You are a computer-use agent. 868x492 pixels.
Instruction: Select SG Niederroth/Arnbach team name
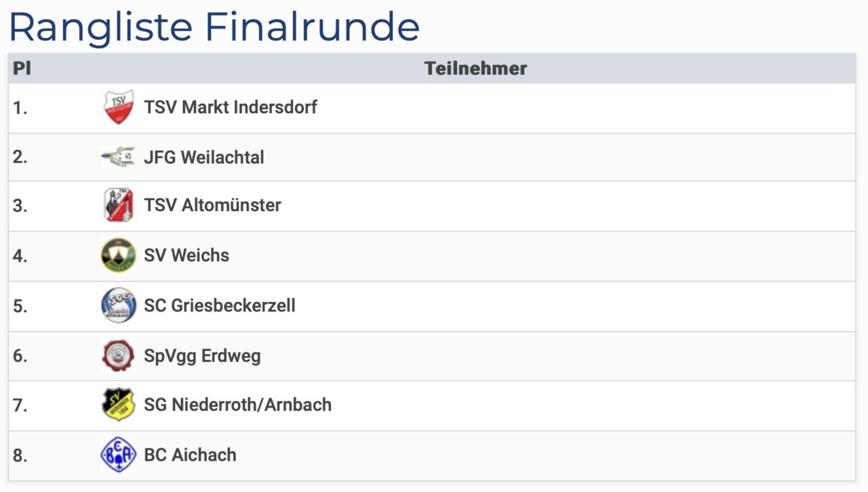pyautogui.click(x=238, y=404)
